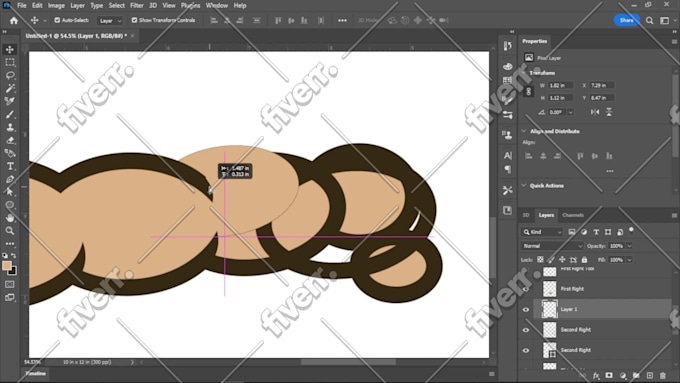Create a new layer with the plus icon
This screenshot has height=383, width=680.
coord(649,376)
